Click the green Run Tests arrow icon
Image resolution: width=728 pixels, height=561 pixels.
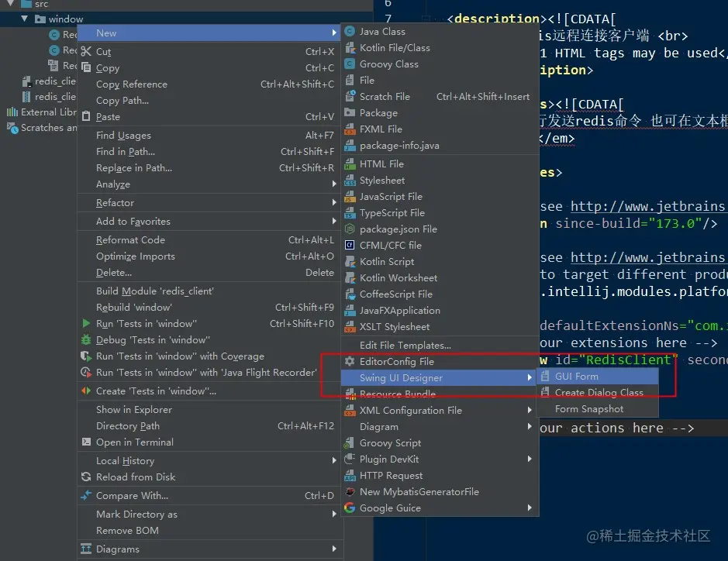point(86,323)
